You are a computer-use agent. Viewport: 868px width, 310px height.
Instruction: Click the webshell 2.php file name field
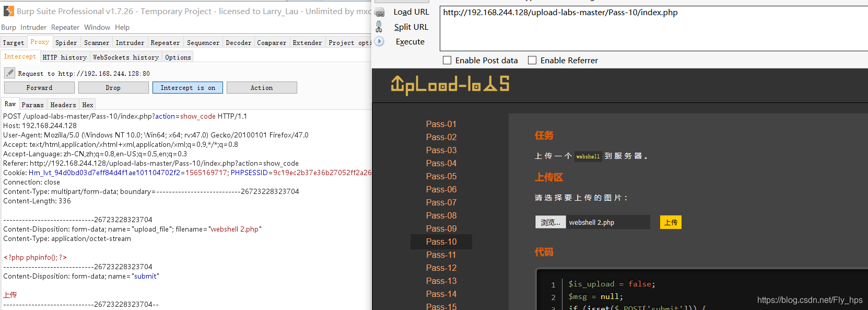pyautogui.click(x=608, y=222)
